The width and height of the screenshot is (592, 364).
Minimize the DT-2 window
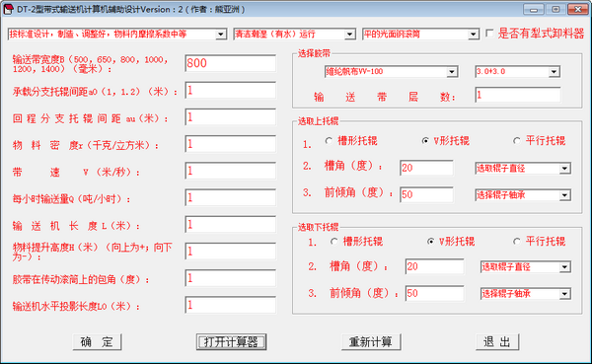pos(534,10)
